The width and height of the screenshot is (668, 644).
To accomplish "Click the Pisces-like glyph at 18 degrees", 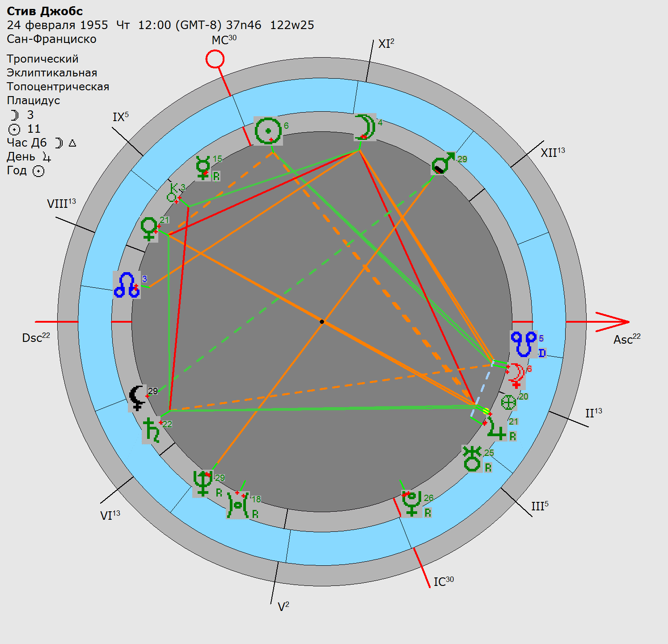I will click(238, 505).
